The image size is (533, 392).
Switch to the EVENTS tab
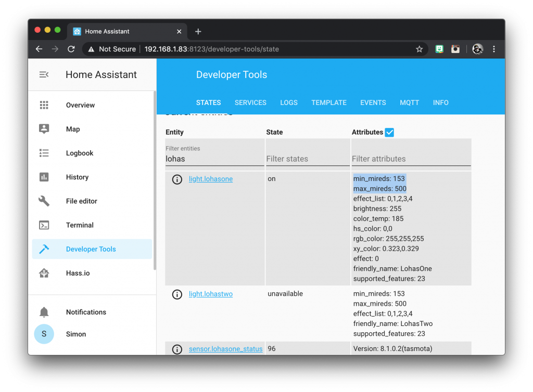point(373,102)
